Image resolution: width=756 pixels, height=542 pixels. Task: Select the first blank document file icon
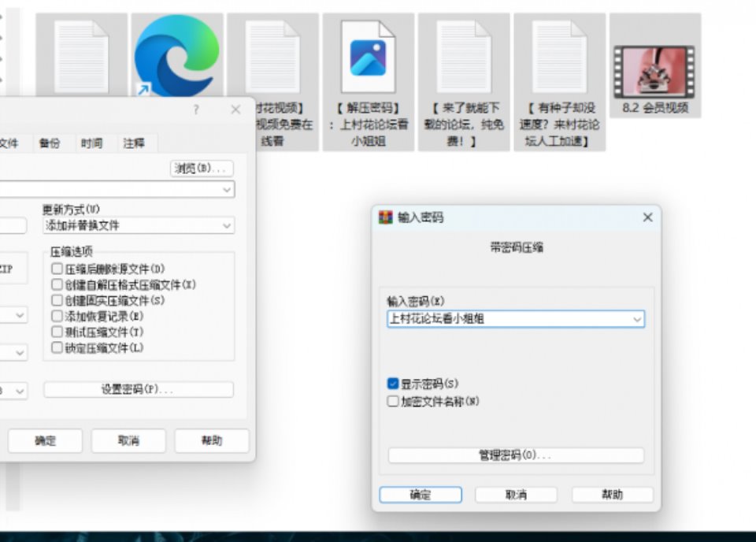point(81,57)
